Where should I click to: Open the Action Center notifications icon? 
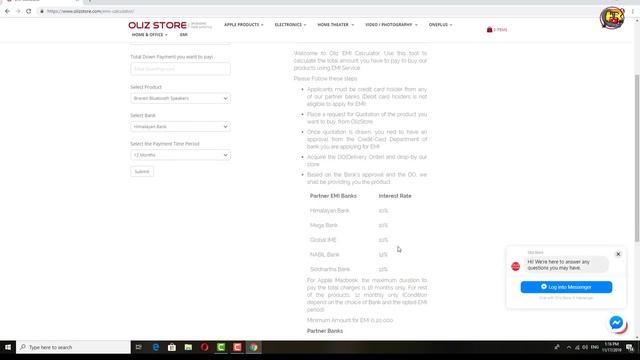point(630,347)
